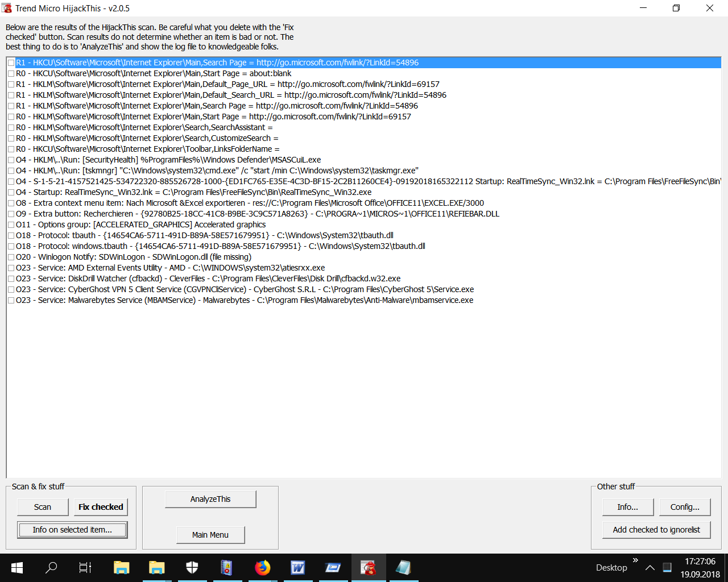Open Microsoft Word taskbar icon
728x582 pixels.
coord(297,567)
